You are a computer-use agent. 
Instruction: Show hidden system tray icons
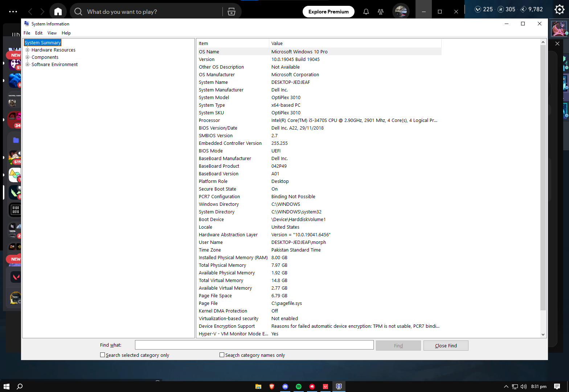click(x=506, y=387)
